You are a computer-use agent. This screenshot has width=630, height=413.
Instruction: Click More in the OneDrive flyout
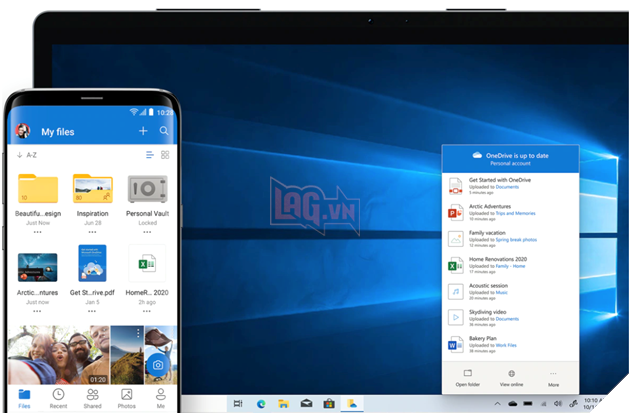tap(553, 378)
